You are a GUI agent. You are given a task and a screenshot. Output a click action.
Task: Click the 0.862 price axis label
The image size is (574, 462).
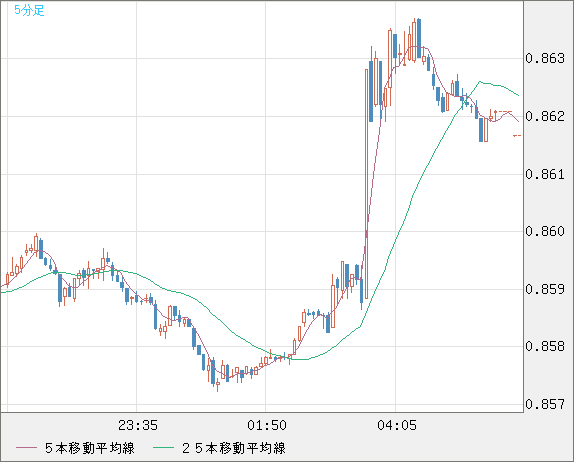click(x=545, y=116)
